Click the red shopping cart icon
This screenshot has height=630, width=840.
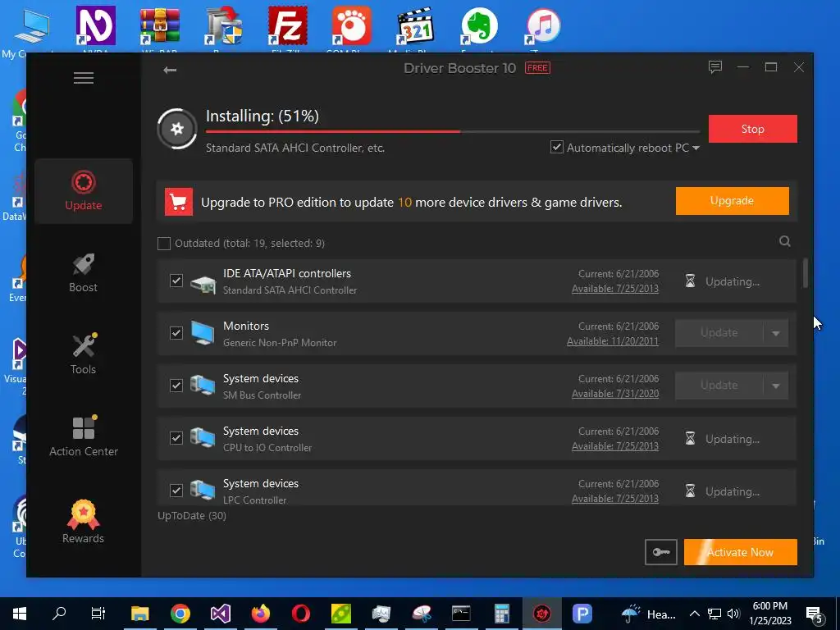tap(178, 202)
